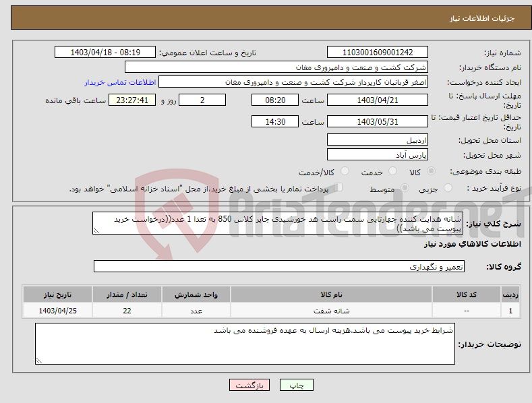This screenshot has height=403, width=532.
Task: Click the unit cell عدد
Action: [x=196, y=311]
